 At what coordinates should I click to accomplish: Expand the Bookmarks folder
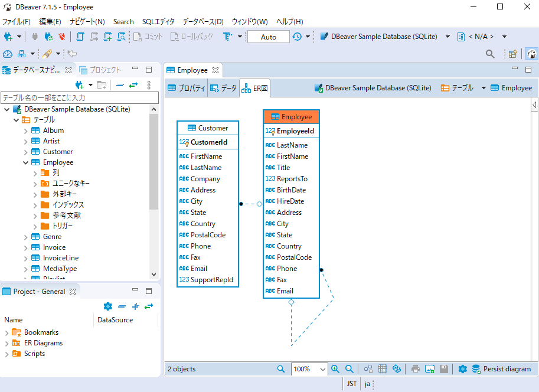coord(6,332)
